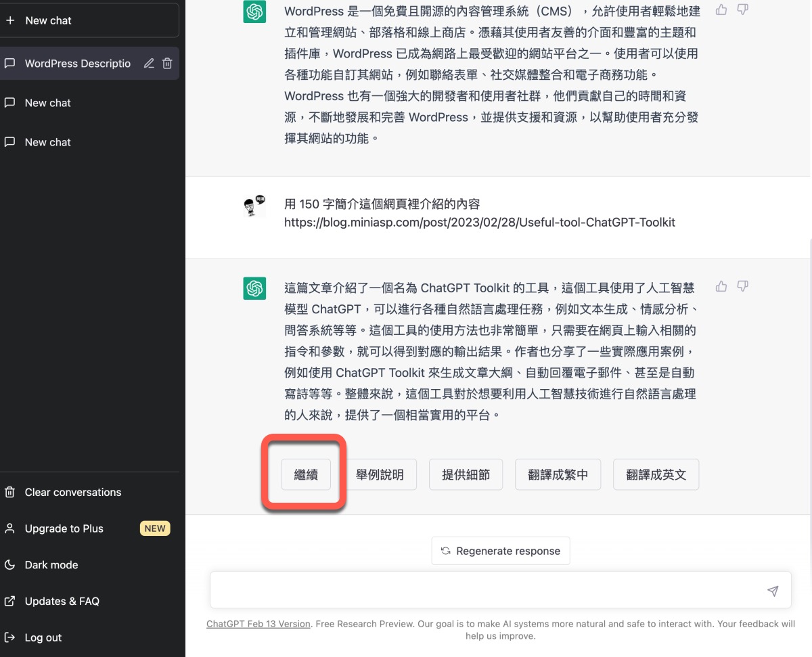Open Updates & FAQ
The height and width of the screenshot is (657, 812).
click(89, 601)
